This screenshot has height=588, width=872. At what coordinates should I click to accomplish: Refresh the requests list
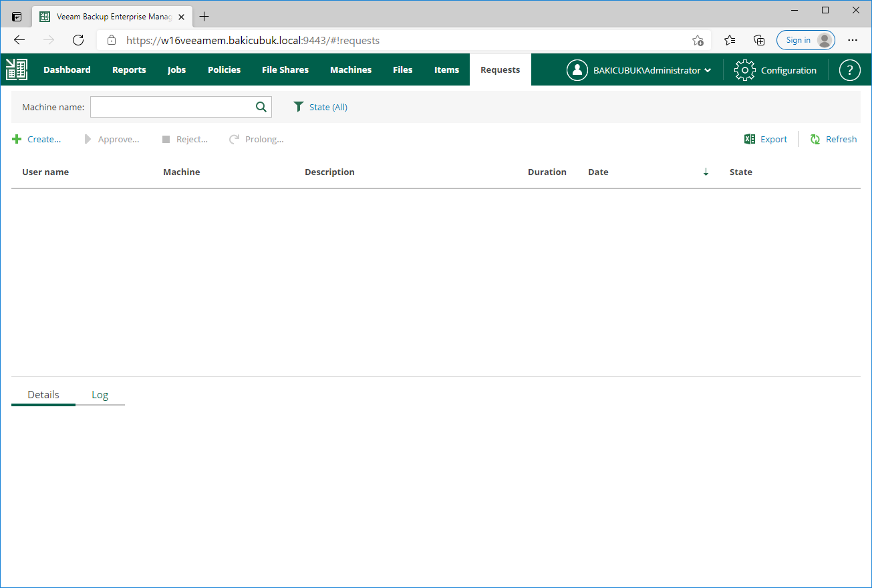[x=833, y=139]
